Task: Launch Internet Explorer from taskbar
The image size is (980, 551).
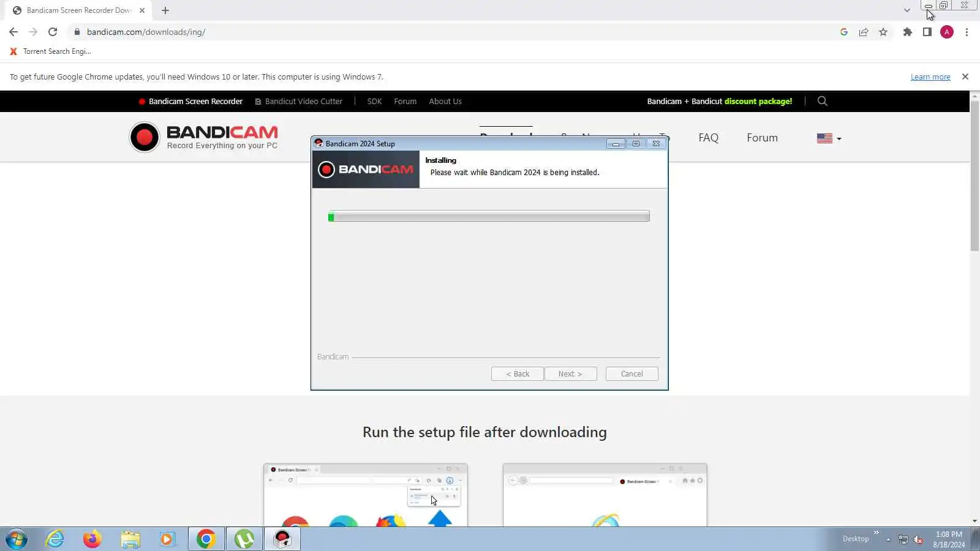Action: point(55,539)
